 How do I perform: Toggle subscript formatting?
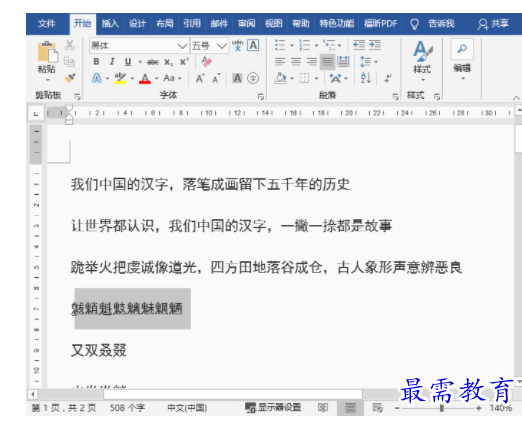click(x=169, y=62)
